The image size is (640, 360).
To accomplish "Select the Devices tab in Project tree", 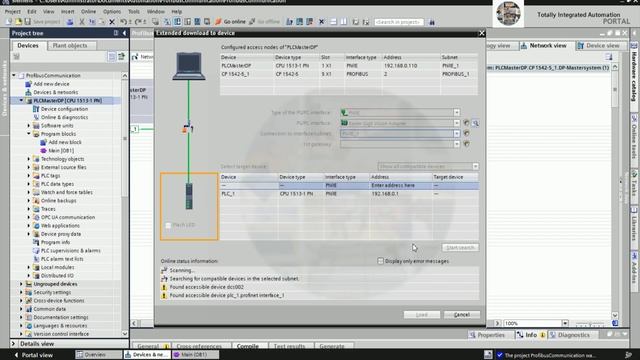I will tap(28, 46).
